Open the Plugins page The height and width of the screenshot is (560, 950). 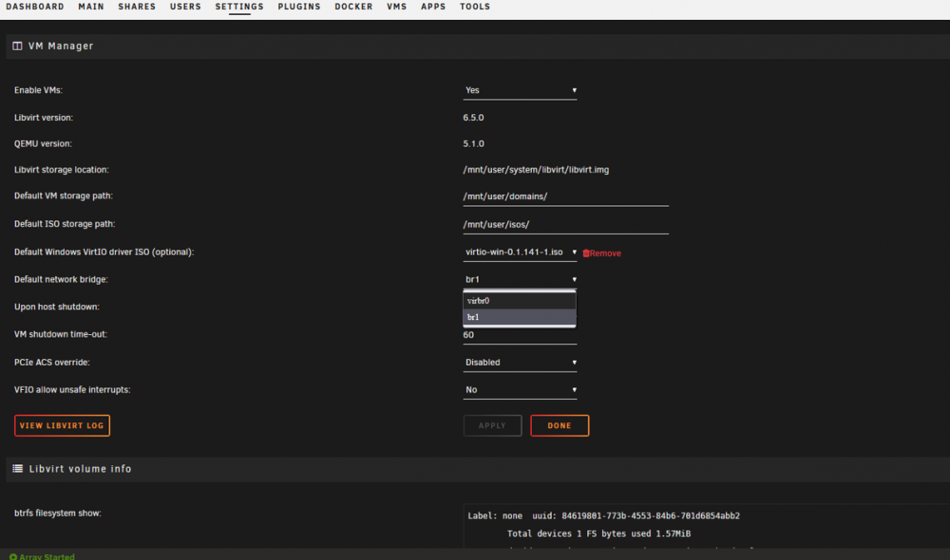pos(299,7)
